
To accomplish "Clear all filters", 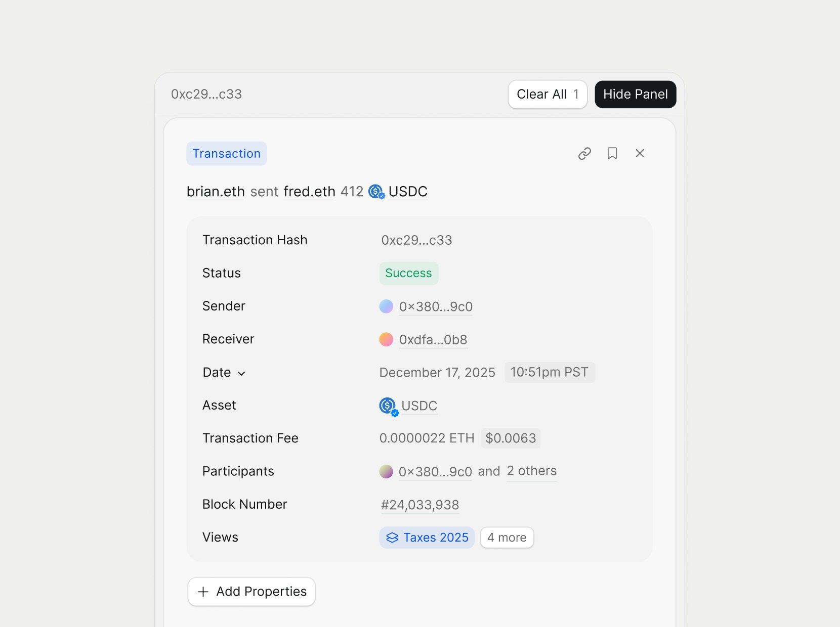I will click(547, 94).
